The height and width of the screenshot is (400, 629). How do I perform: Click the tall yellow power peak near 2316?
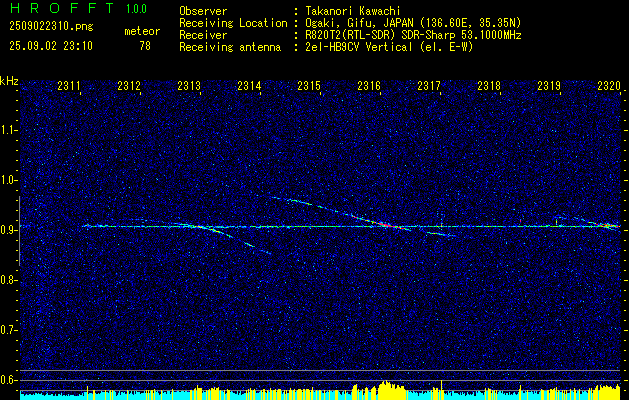(386, 389)
